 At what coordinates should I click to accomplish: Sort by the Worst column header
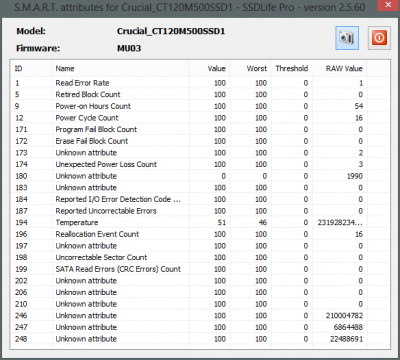(x=250, y=69)
